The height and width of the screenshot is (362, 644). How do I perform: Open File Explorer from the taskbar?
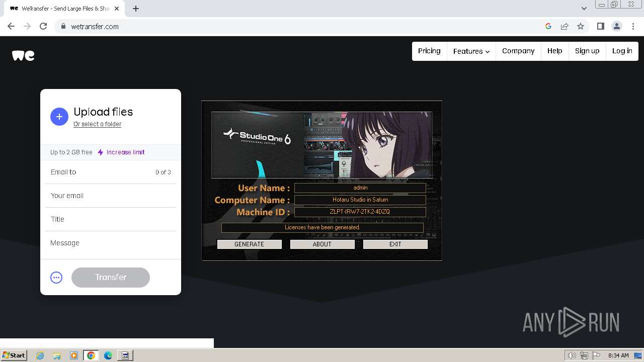(x=57, y=355)
